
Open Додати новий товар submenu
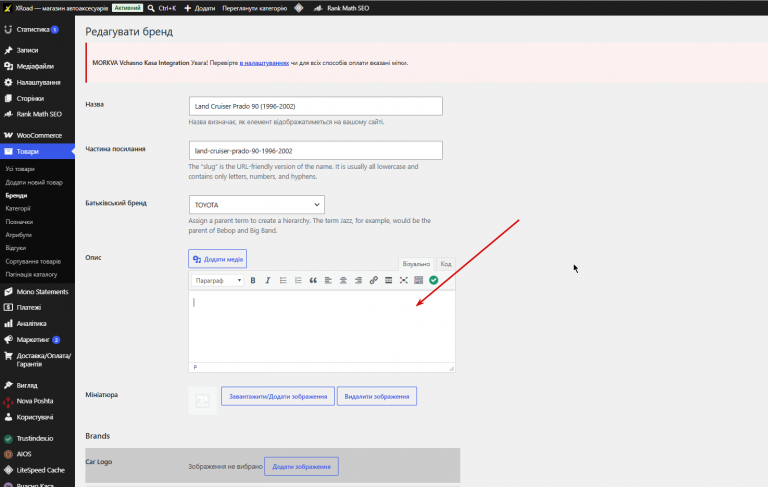[34, 182]
